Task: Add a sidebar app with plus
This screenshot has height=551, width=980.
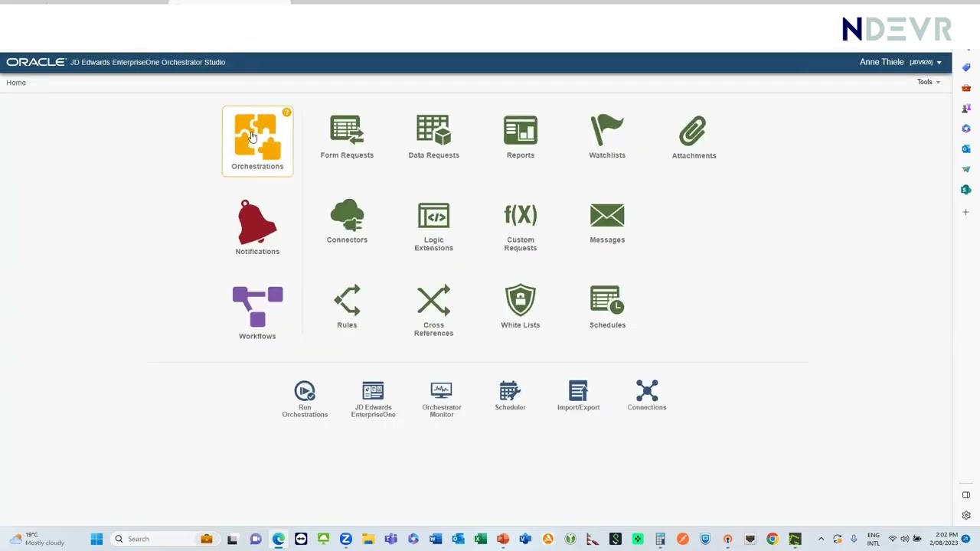Action: tap(966, 212)
